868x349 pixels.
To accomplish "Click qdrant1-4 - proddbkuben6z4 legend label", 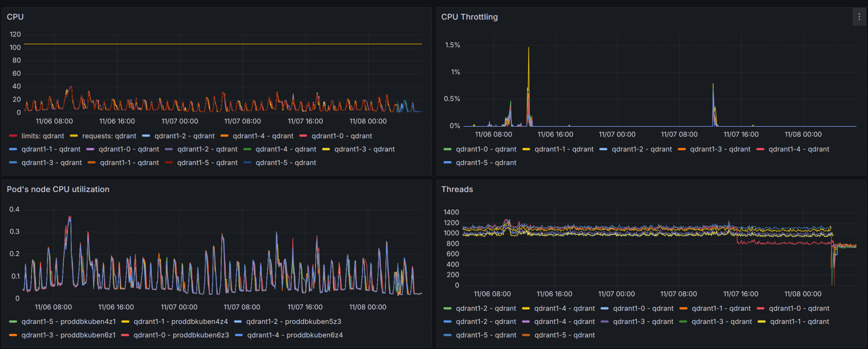I will click(295, 335).
